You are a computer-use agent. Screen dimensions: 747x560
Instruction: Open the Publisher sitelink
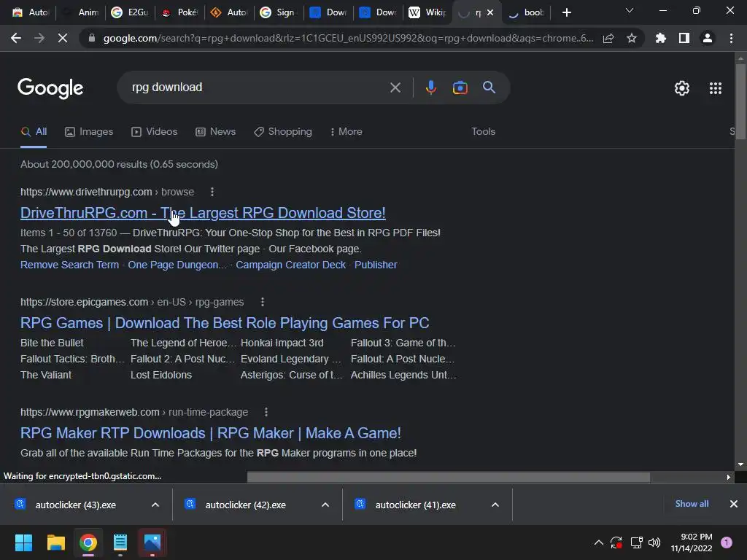(376, 265)
